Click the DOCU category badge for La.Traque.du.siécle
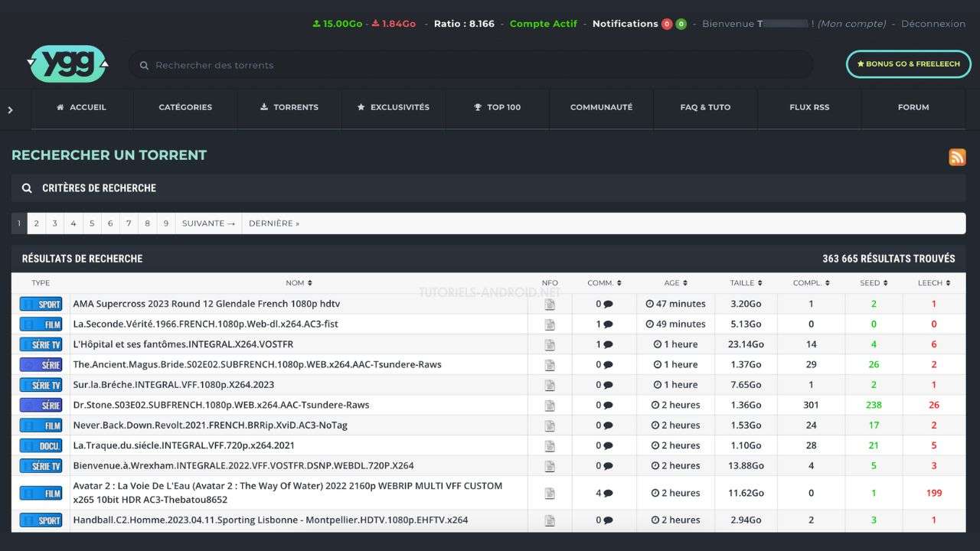This screenshot has height=551, width=980. point(41,445)
